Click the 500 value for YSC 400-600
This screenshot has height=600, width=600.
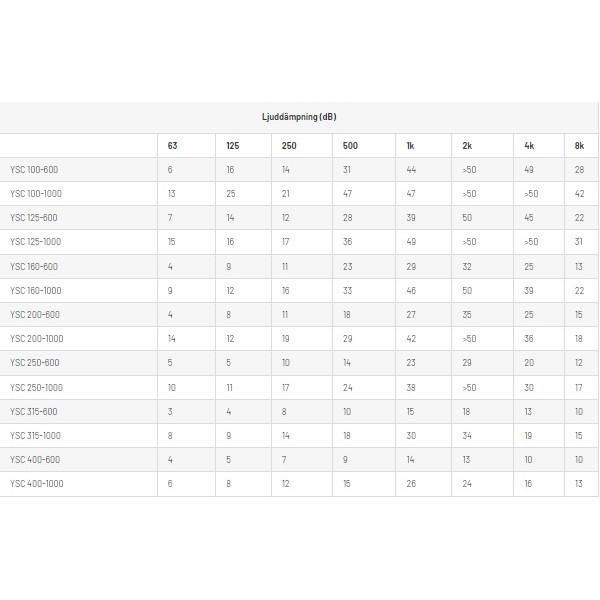tap(347, 460)
